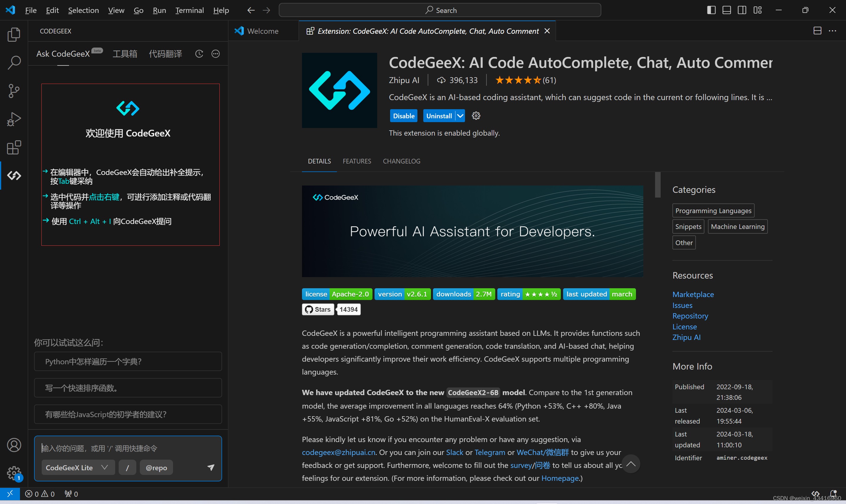Open remote window indicator in status bar
This screenshot has height=504, width=846.
[10, 493]
